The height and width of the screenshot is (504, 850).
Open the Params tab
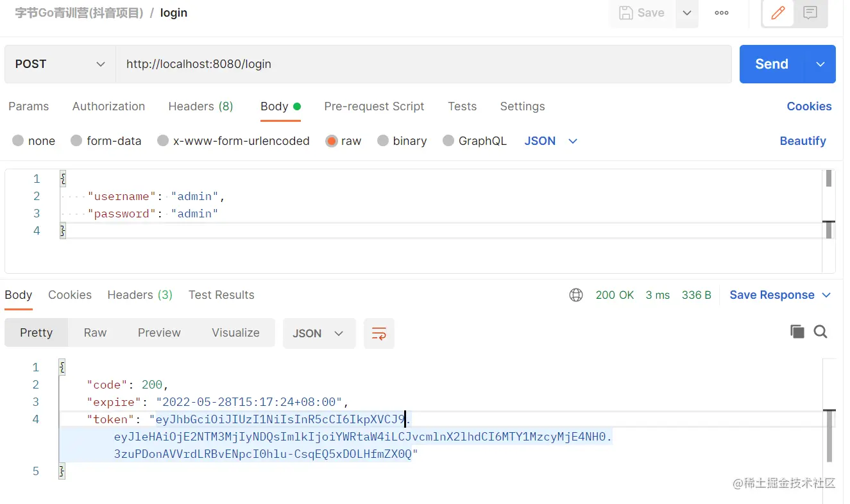tap(29, 106)
